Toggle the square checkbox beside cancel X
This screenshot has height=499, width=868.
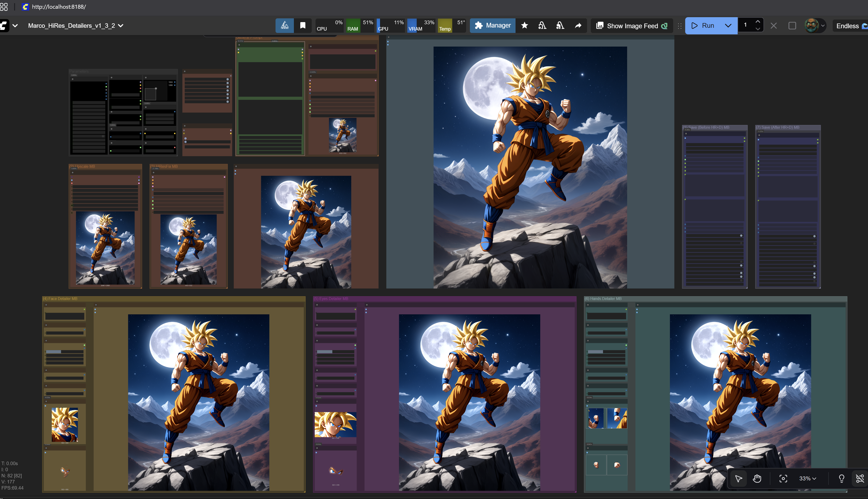click(792, 26)
